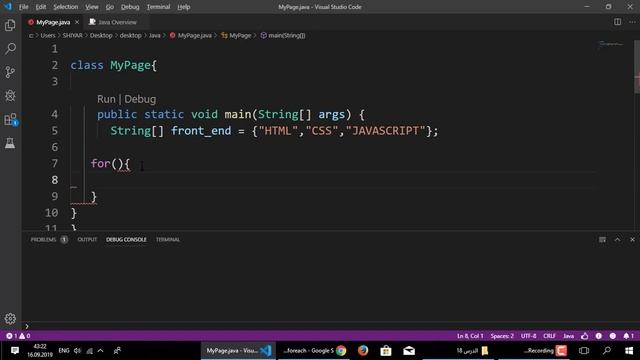
Task: Open the Terminal menu
Action: click(158, 7)
